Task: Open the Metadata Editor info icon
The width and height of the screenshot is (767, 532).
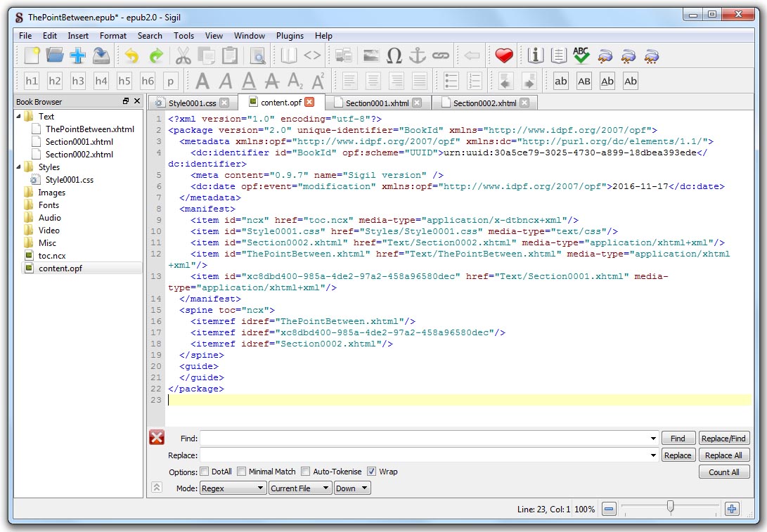Action: click(536, 56)
